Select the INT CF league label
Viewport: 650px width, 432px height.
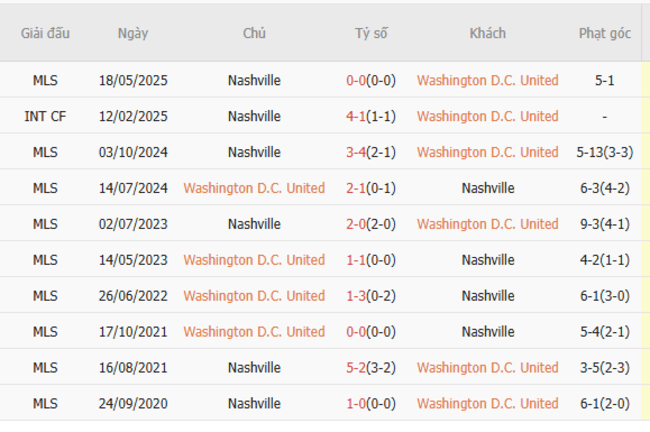coord(45,116)
